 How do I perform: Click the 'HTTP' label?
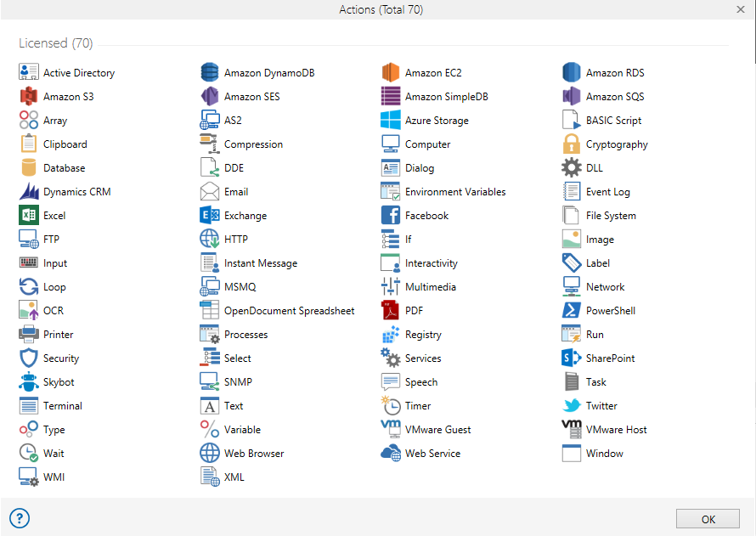click(236, 239)
